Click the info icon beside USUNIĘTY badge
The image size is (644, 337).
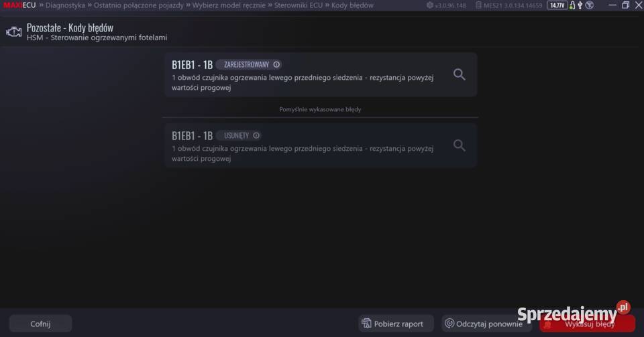(x=256, y=135)
